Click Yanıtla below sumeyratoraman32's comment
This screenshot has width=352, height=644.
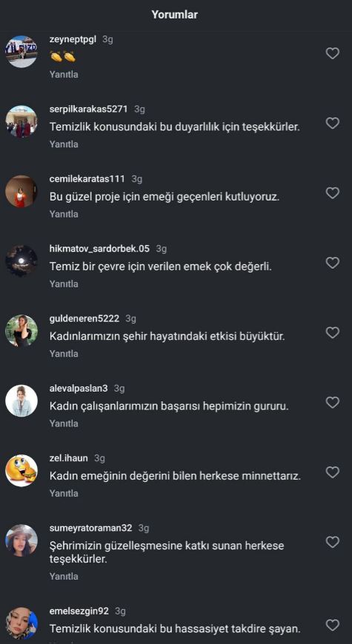click(64, 577)
